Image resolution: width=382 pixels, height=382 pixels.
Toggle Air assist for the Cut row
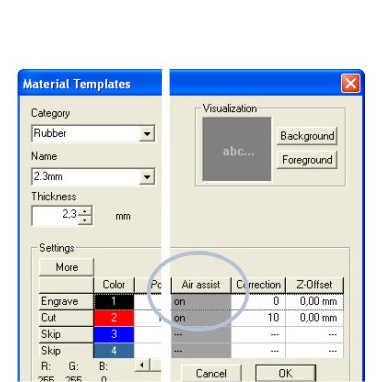[x=201, y=318]
